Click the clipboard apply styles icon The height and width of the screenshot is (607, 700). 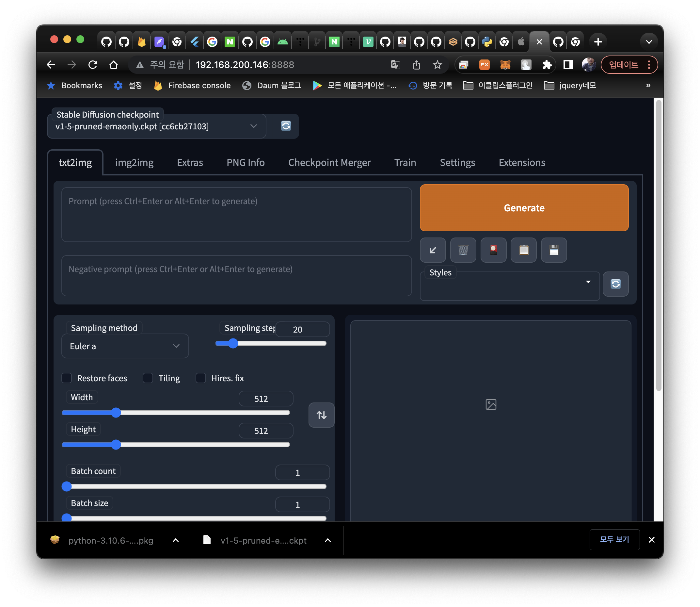[x=523, y=250]
